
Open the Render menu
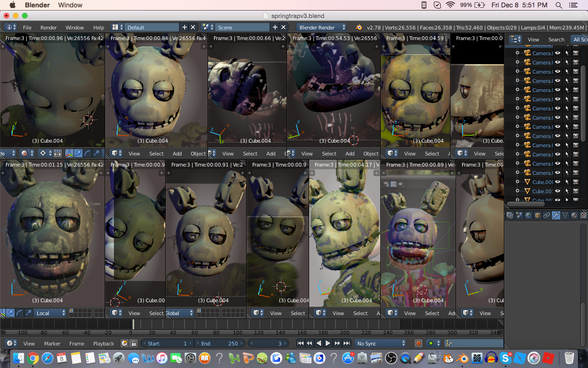click(49, 28)
